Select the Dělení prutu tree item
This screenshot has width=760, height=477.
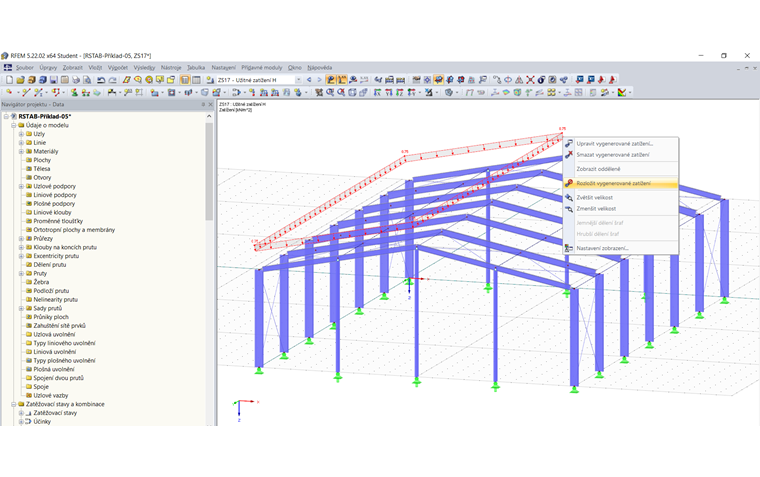pos(49,265)
